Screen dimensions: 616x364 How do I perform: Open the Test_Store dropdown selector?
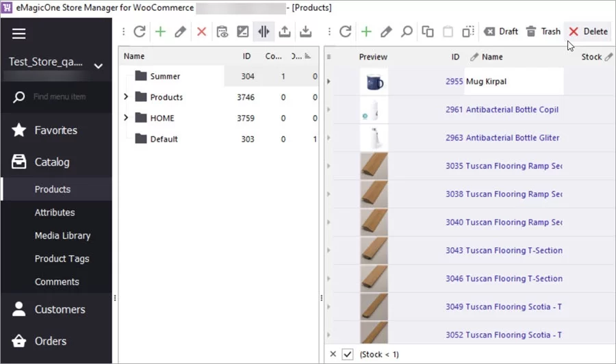98,66
